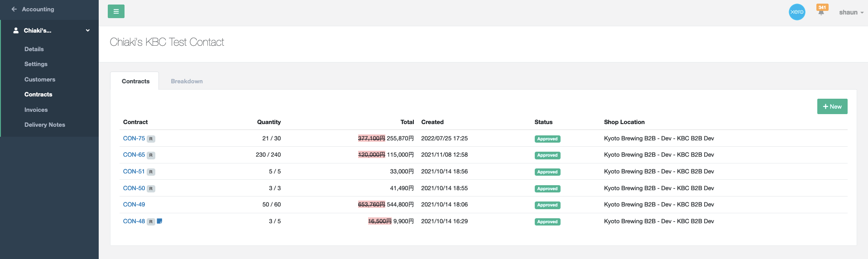This screenshot has height=259, width=868.
Task: Click the R badge next to CON-48
Action: (x=151, y=222)
